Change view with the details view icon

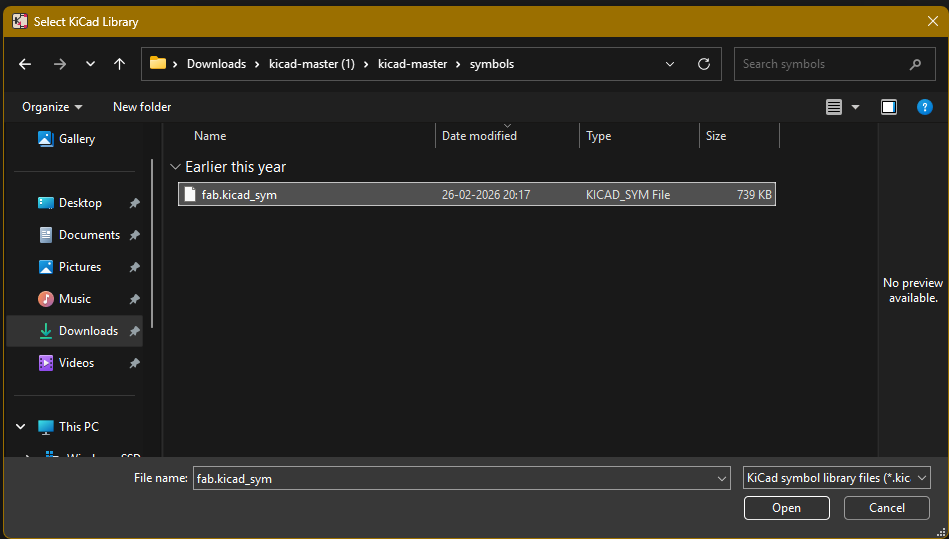point(833,107)
